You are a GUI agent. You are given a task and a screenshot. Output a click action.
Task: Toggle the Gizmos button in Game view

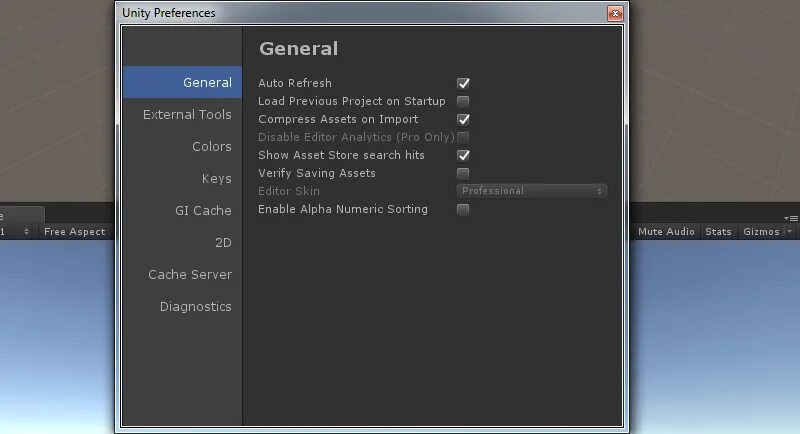pyautogui.click(x=761, y=232)
